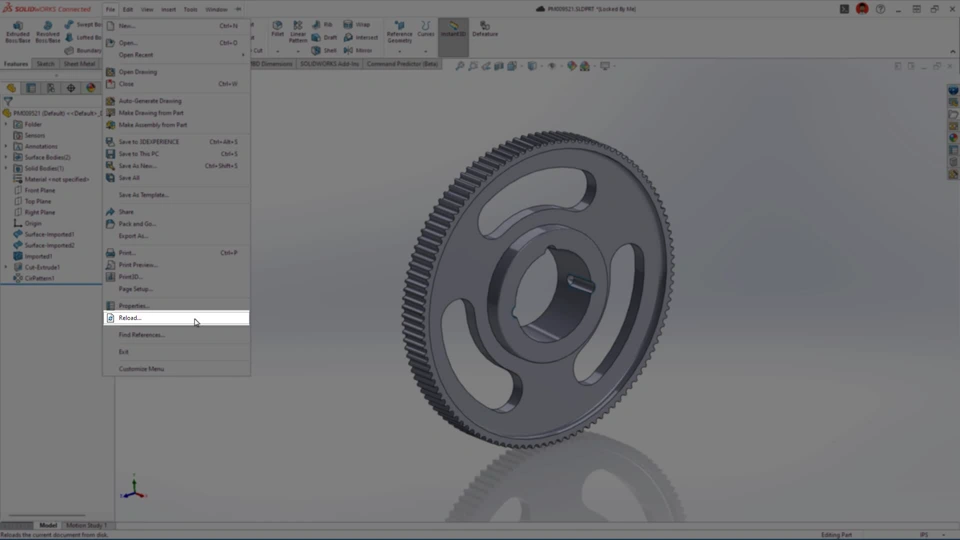
Task: Open the Curves tool
Action: click(x=426, y=29)
